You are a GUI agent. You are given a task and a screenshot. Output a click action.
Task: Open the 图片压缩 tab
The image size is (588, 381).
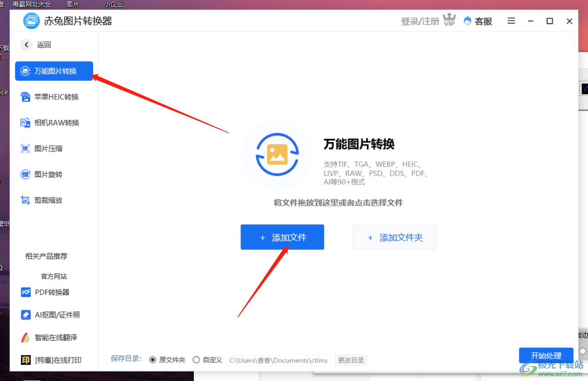[x=48, y=149]
